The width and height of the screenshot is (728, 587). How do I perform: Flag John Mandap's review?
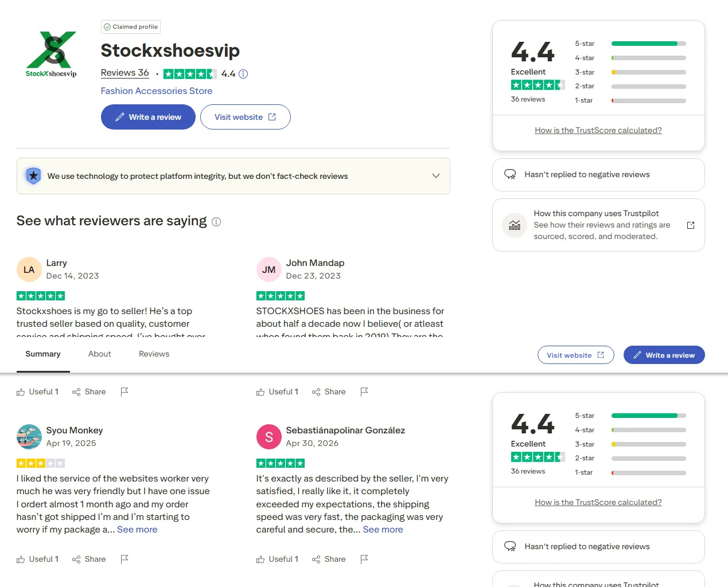[364, 392]
